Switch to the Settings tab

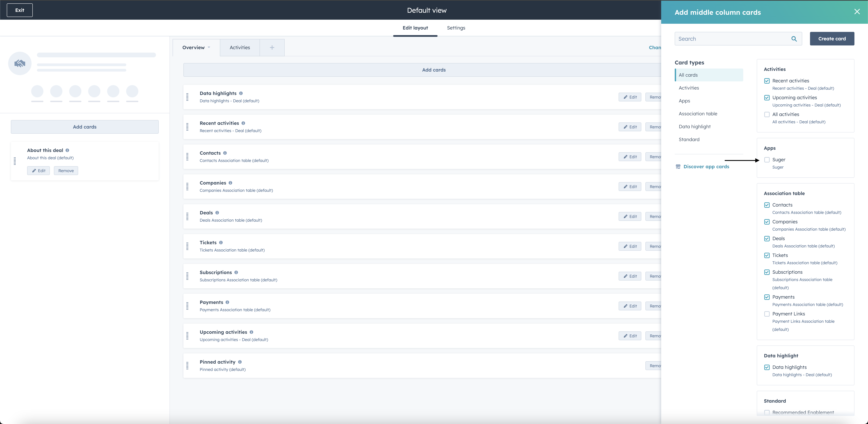click(456, 28)
